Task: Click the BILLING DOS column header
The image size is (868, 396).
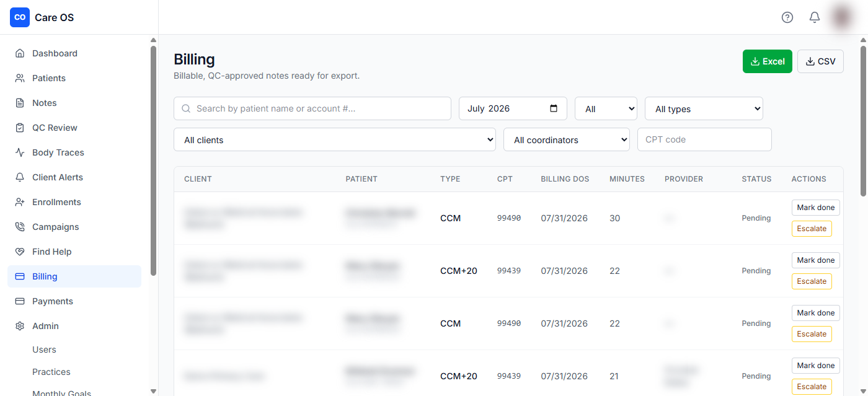Action: click(x=565, y=179)
